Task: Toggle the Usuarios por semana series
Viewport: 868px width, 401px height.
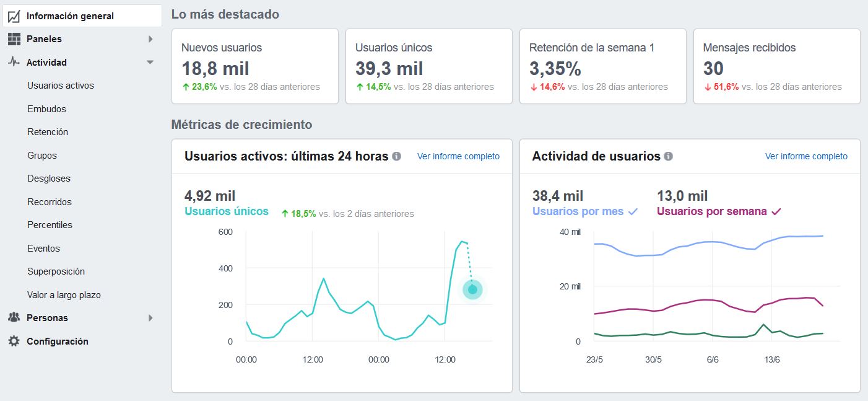Action: coord(718,211)
